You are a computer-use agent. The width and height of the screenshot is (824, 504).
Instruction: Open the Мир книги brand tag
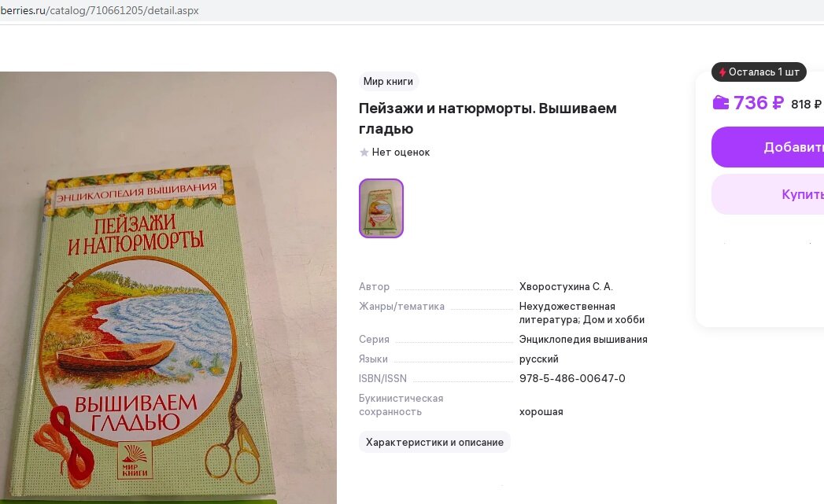388,81
